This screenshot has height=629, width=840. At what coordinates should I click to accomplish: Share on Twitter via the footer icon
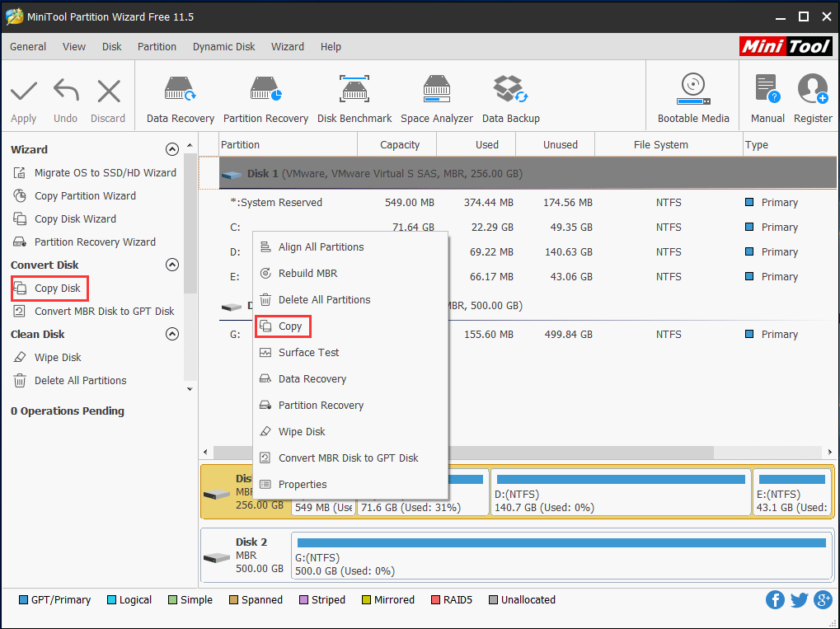799,599
